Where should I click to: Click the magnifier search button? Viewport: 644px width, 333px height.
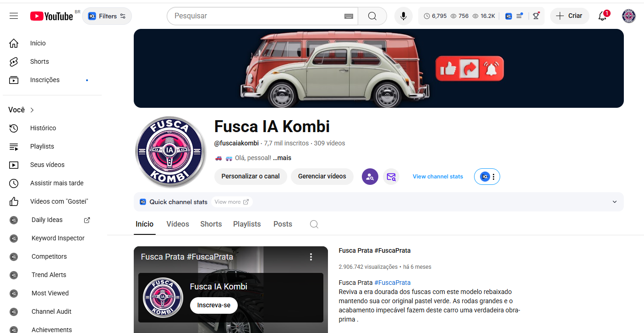coord(372,16)
